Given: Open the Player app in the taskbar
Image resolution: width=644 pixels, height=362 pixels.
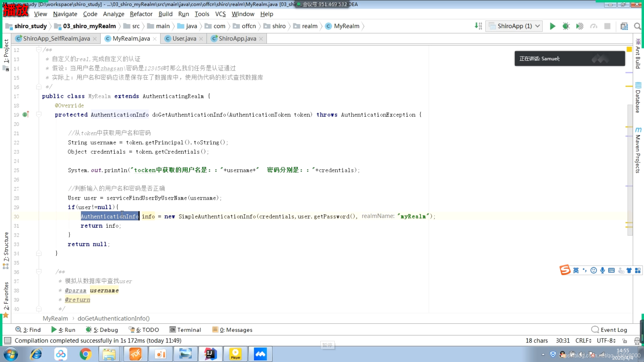Looking at the screenshot, I should tap(235, 354).
